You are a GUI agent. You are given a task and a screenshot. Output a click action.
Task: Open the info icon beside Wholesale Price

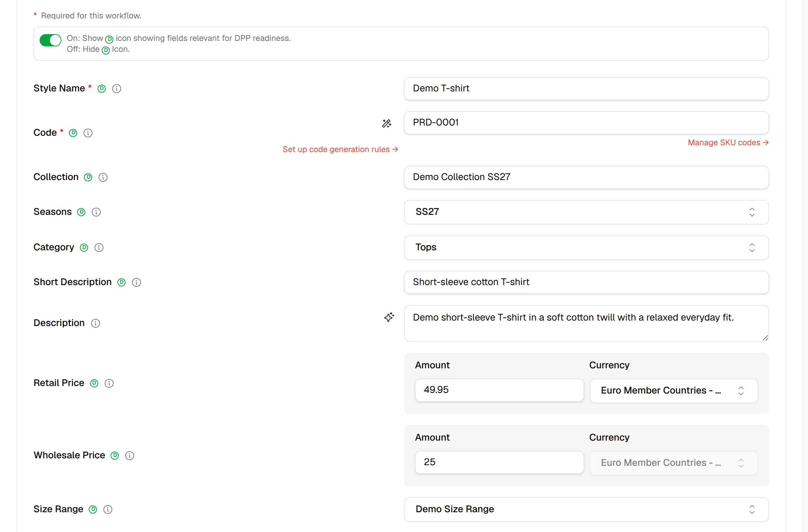point(130,456)
